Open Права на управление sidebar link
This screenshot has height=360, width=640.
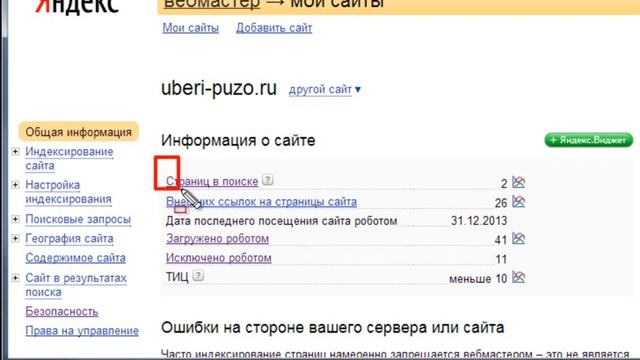[x=82, y=331]
